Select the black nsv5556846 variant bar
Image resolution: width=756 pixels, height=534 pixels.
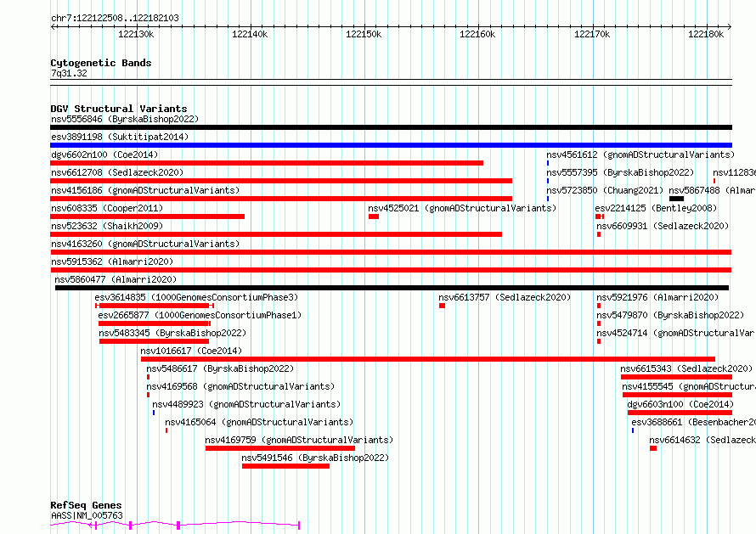(391, 127)
